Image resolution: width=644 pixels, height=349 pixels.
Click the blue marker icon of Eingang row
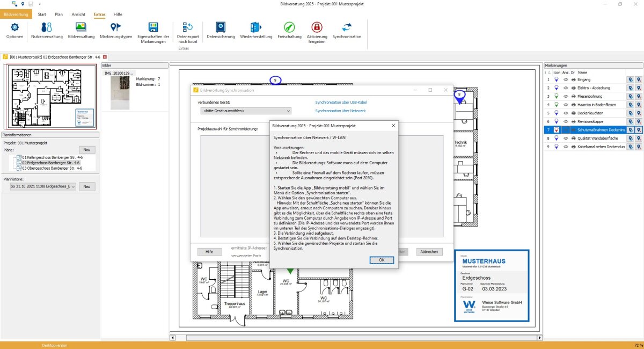(x=557, y=79)
